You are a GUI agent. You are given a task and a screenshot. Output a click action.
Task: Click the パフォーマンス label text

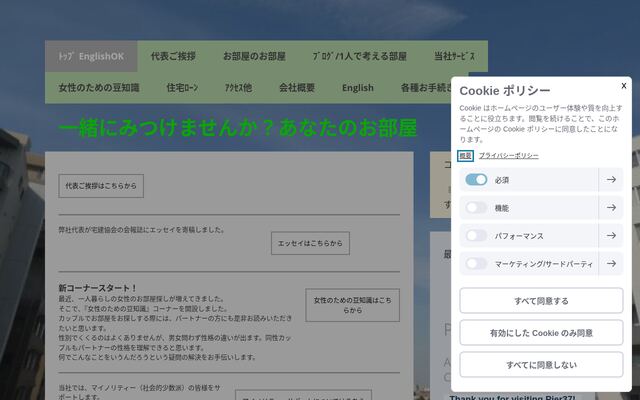click(x=519, y=236)
